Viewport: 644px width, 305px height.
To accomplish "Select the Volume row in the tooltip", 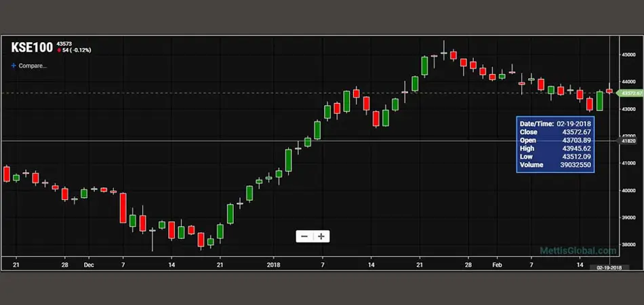I will pyautogui.click(x=555, y=165).
